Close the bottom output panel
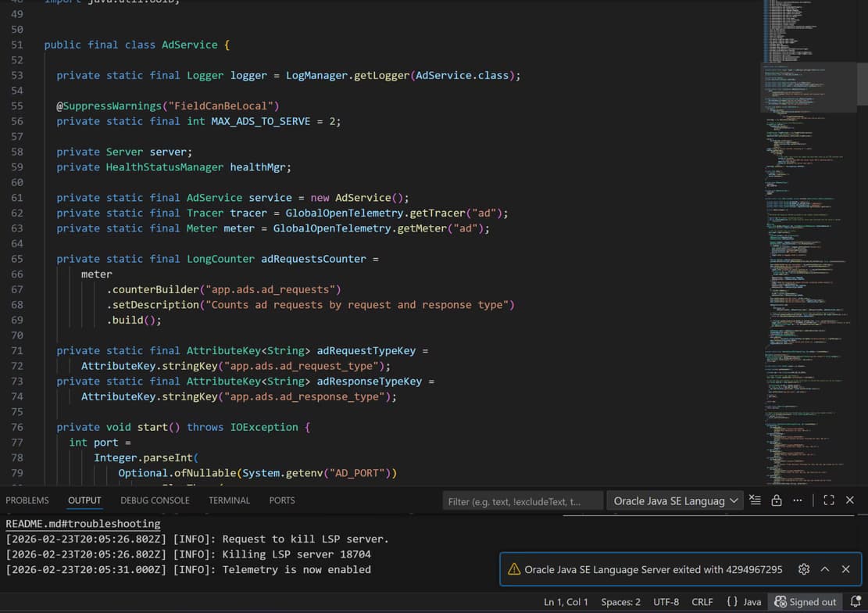 (x=850, y=500)
